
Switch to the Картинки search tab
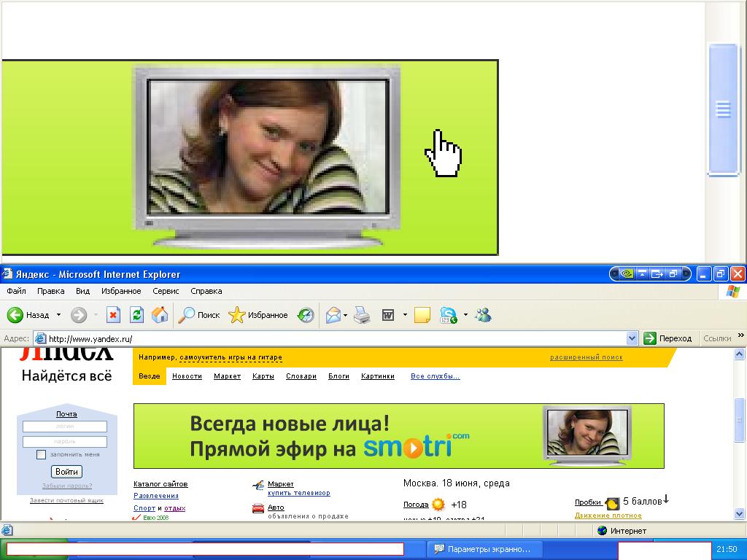378,376
